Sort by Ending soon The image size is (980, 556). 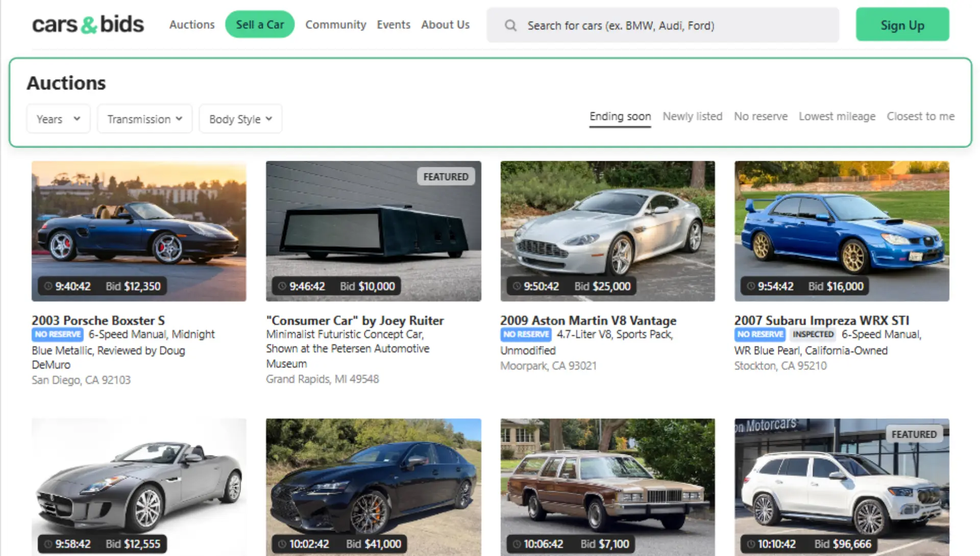tap(620, 117)
